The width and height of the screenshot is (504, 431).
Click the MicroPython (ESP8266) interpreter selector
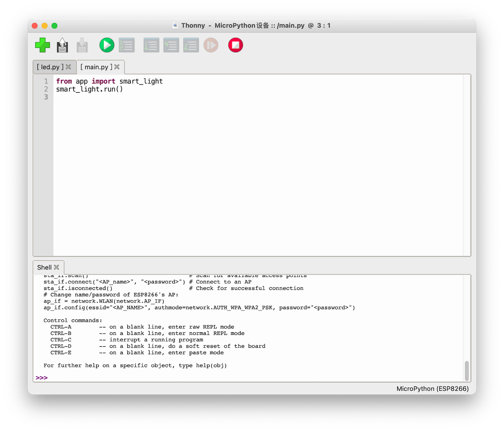point(433,389)
